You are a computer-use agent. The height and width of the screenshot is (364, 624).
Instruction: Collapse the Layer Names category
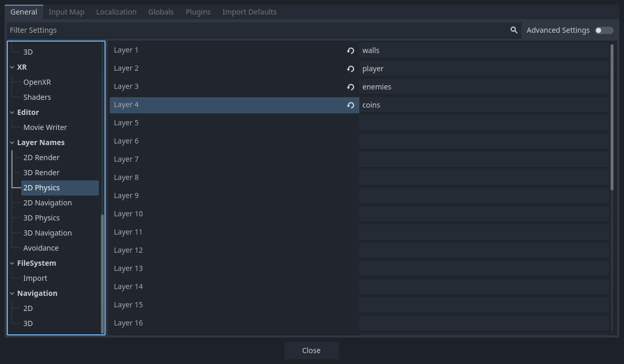tap(11, 142)
